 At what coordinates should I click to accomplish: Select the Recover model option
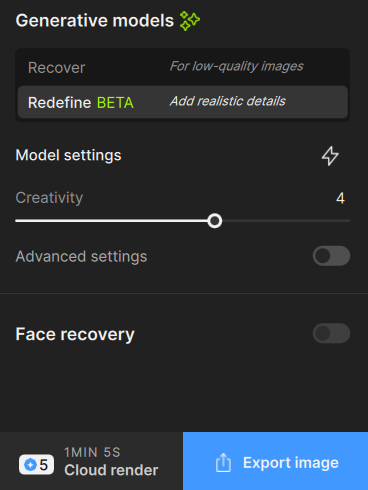[183, 67]
